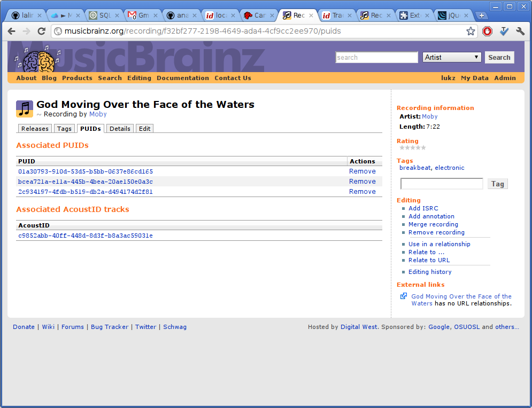
Task: Switch to the Edit tab
Action: pos(144,129)
